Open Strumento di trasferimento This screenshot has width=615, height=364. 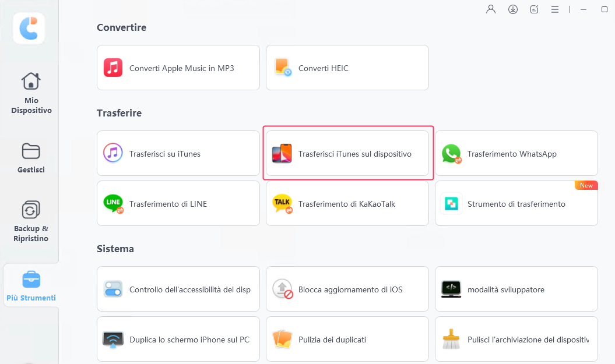[516, 204]
